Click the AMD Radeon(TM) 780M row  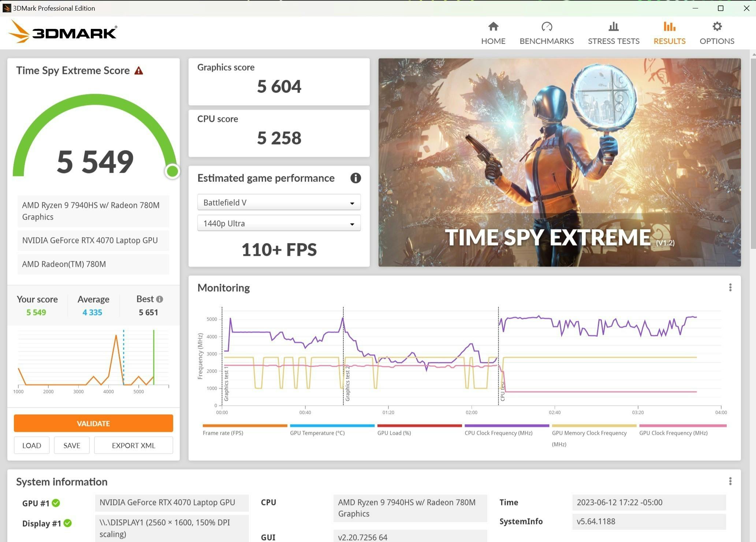93,264
